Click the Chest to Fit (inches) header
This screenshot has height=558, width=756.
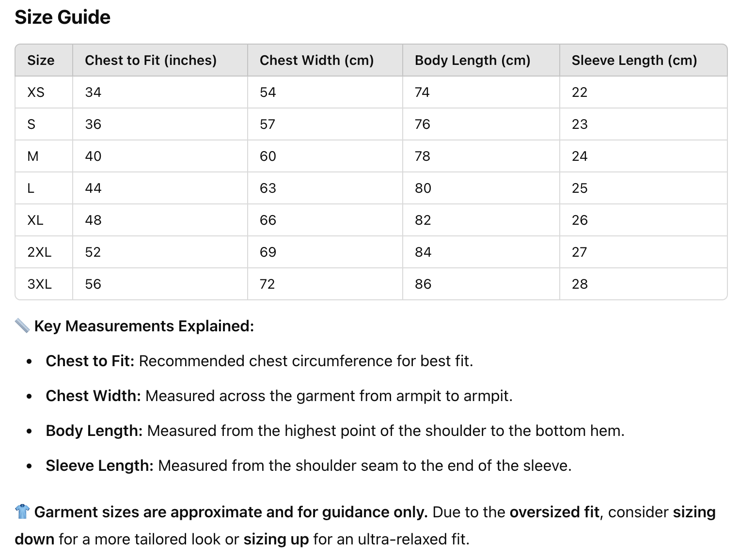pyautogui.click(x=151, y=61)
